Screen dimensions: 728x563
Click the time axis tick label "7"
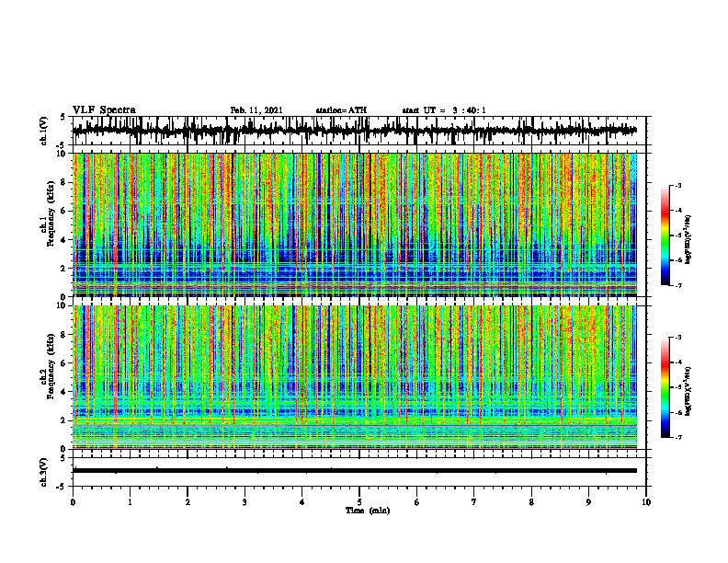474,502
